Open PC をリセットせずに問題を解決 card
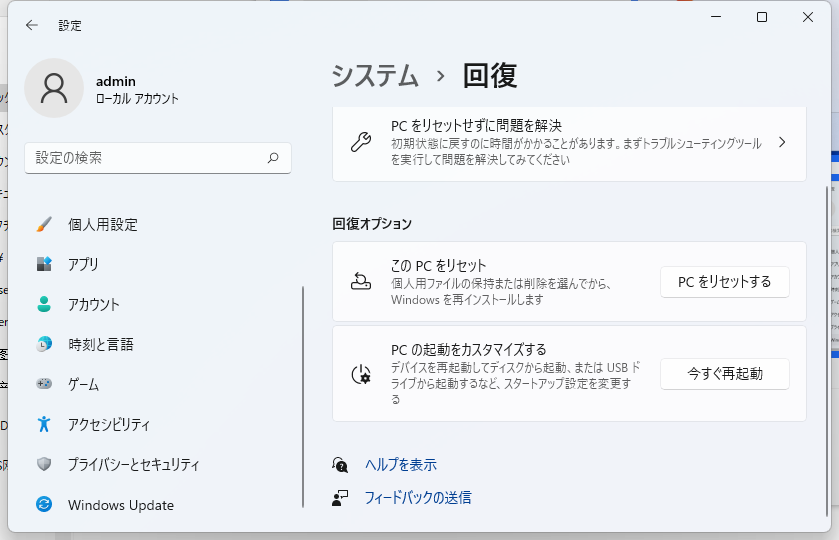The width and height of the screenshot is (839, 540). pyautogui.click(x=569, y=143)
